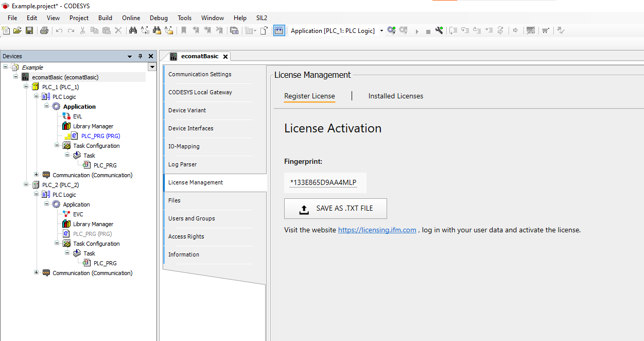Click the Paste clipboard icon

coord(106,31)
